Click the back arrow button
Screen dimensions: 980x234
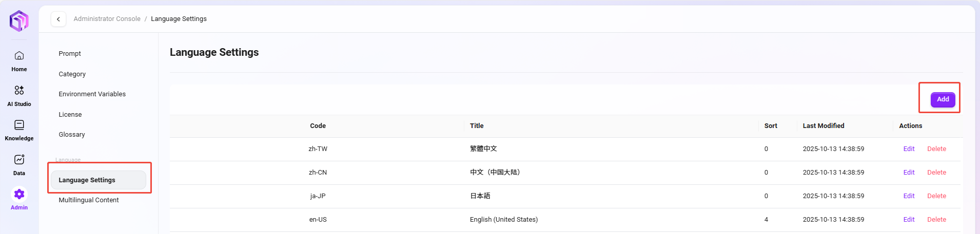tap(58, 19)
